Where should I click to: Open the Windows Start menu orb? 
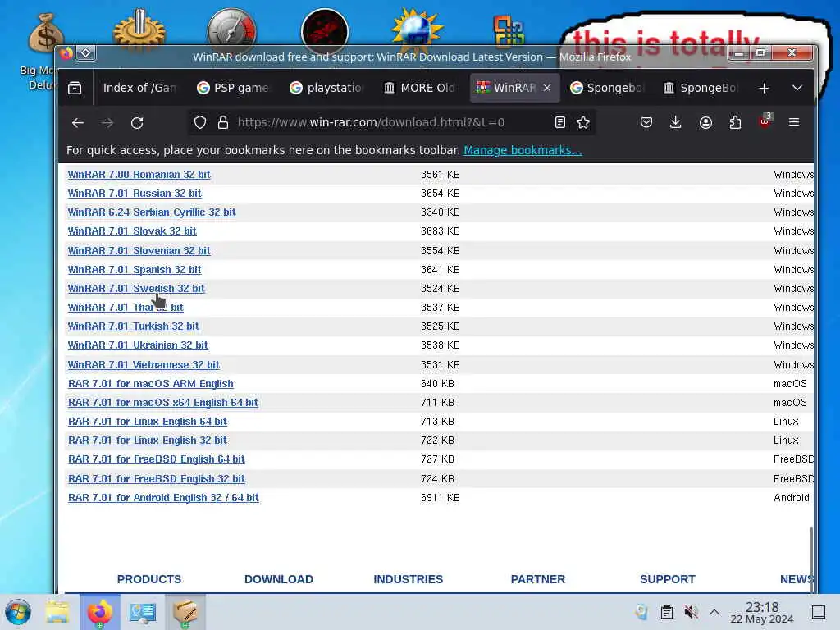pyautogui.click(x=18, y=612)
